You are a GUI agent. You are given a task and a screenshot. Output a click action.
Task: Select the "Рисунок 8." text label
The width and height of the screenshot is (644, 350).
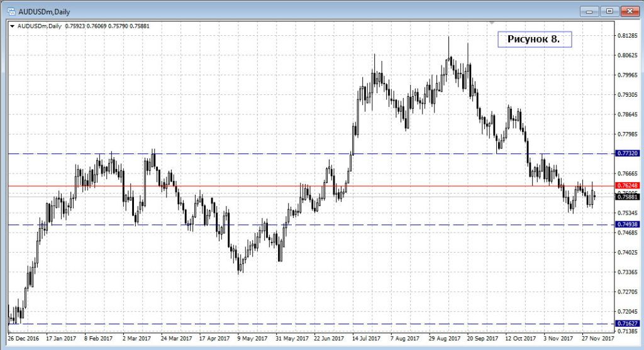(x=534, y=40)
